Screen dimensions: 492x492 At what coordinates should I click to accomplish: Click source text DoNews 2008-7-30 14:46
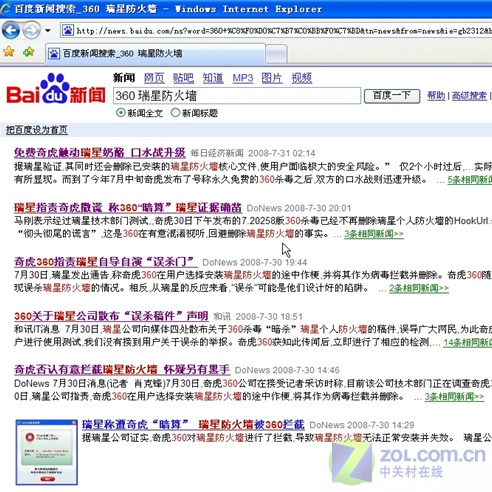287,370
